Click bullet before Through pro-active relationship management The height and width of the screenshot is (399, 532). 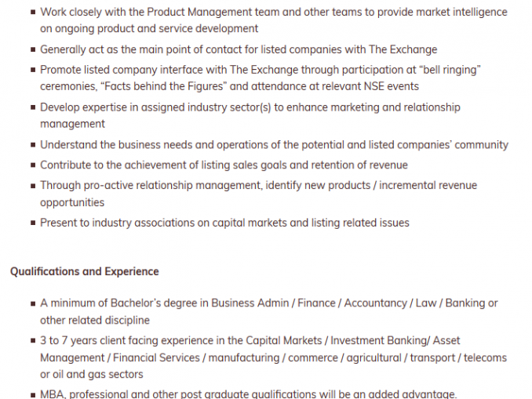click(x=33, y=186)
